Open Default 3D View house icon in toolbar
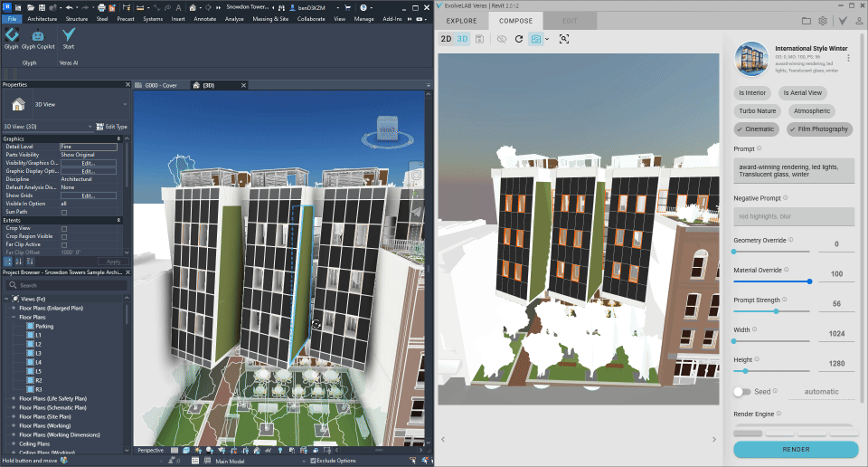868x467 pixels. tap(193, 8)
